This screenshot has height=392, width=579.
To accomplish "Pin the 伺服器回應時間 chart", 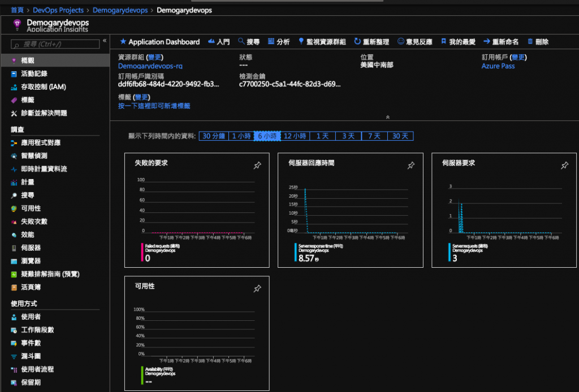I will click(x=411, y=165).
